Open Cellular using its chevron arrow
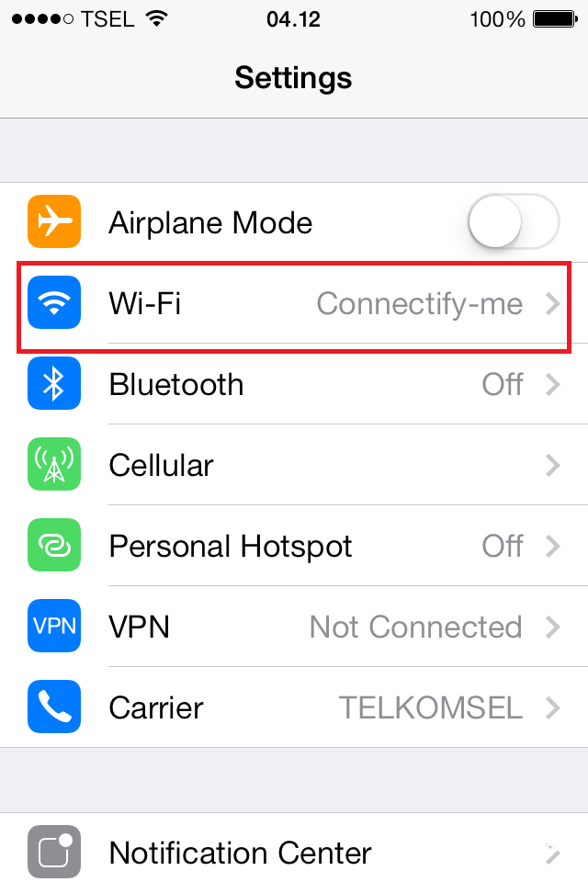Screen dimensions: 588x882 pyautogui.click(x=553, y=466)
